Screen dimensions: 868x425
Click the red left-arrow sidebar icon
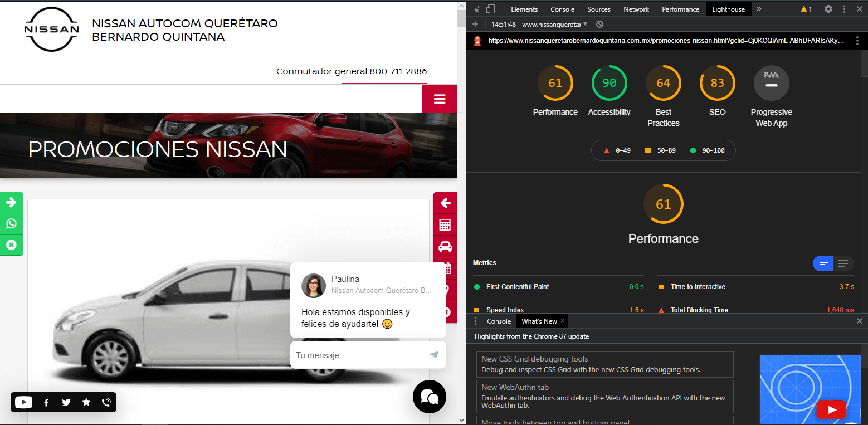pyautogui.click(x=445, y=203)
